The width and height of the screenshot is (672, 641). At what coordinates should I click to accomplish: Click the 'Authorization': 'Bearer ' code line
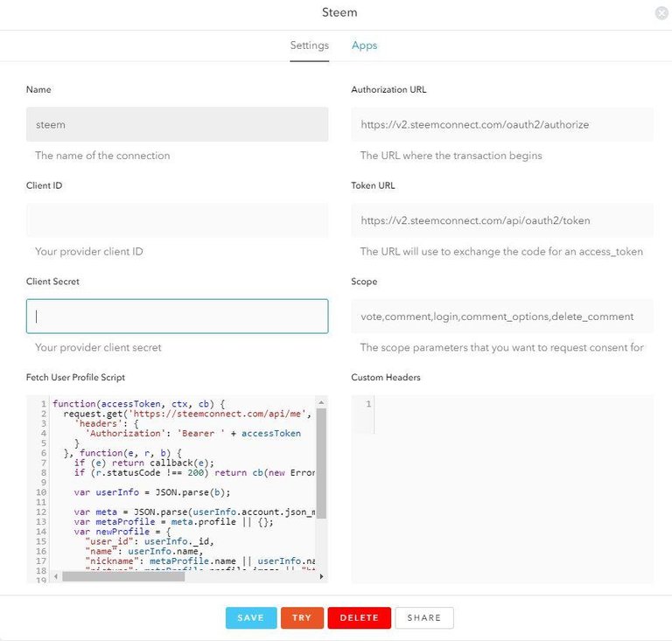tap(192, 434)
